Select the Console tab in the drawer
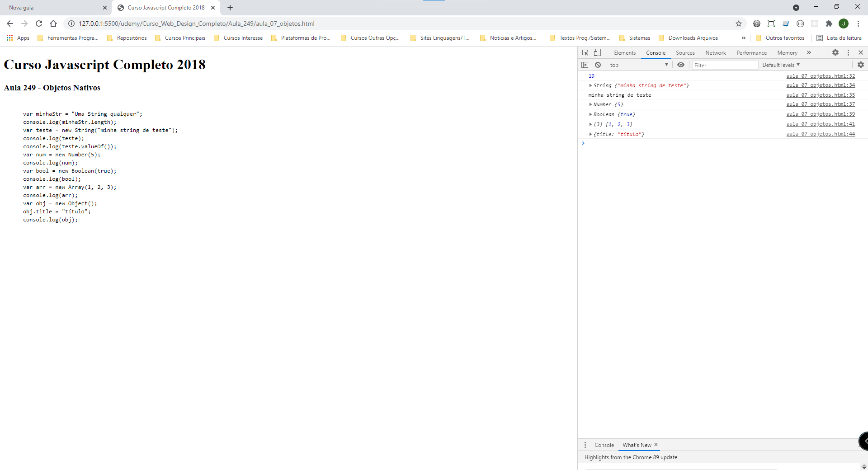Screen dimensions: 868x470 pyautogui.click(x=604, y=445)
